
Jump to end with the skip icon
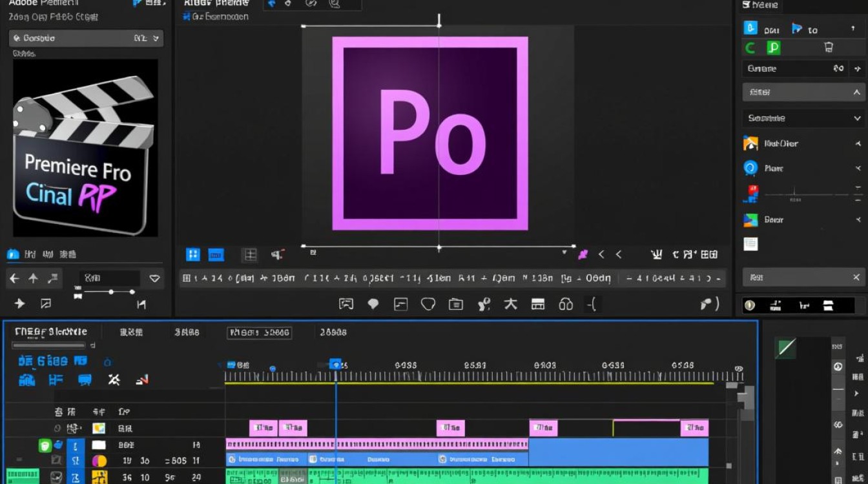click(141, 304)
